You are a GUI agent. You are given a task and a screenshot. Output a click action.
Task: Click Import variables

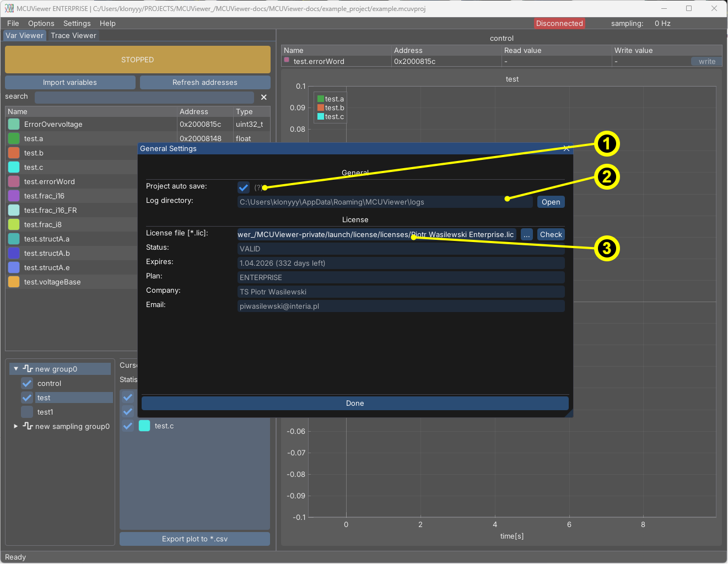(70, 82)
